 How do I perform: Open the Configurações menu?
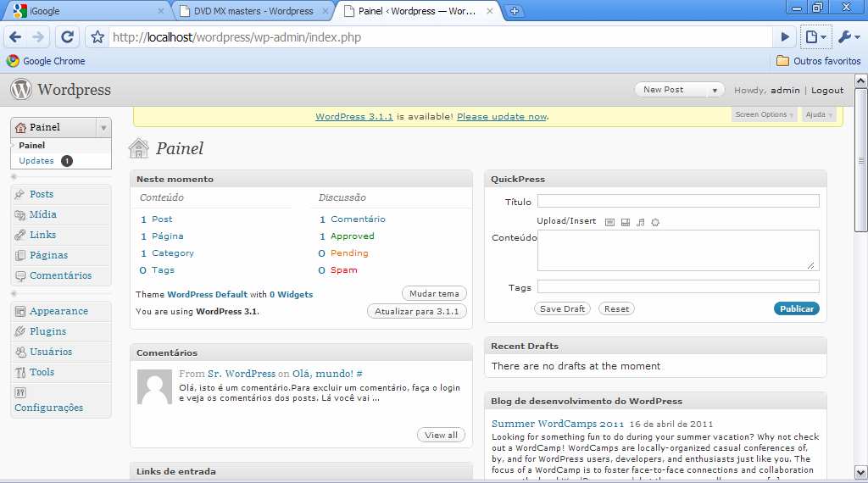(48, 408)
